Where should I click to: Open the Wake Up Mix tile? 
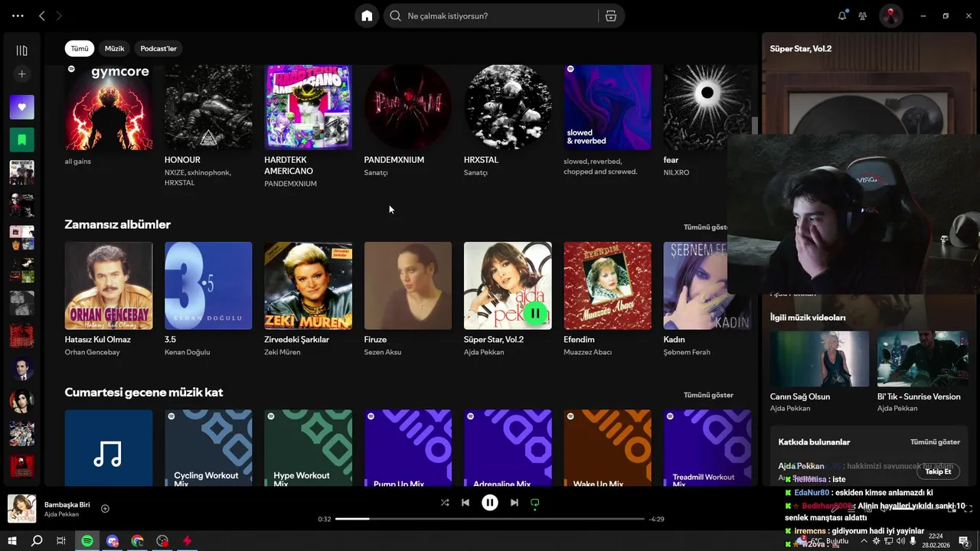tap(607, 448)
